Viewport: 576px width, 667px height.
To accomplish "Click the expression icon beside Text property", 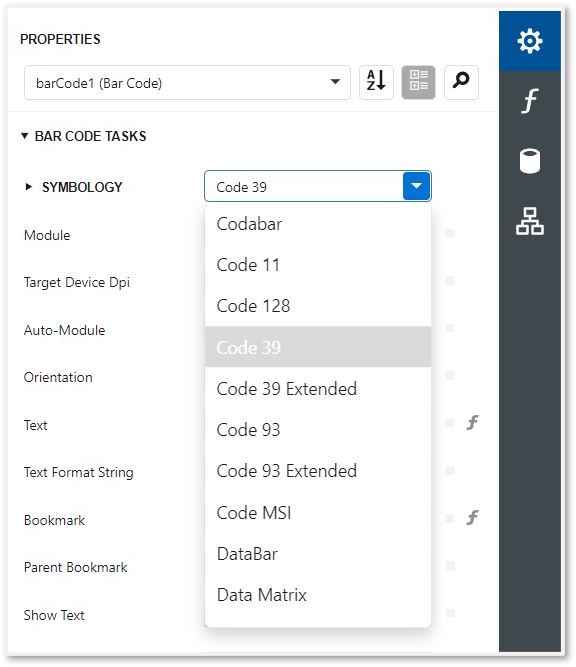I will 472,422.
